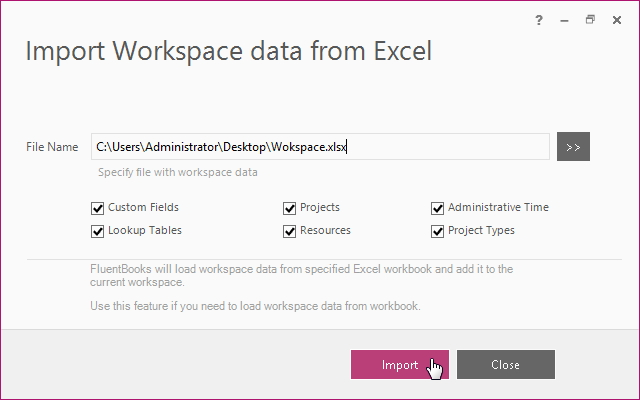Click the grey Close button
This screenshot has height=400, width=640.
click(506, 364)
